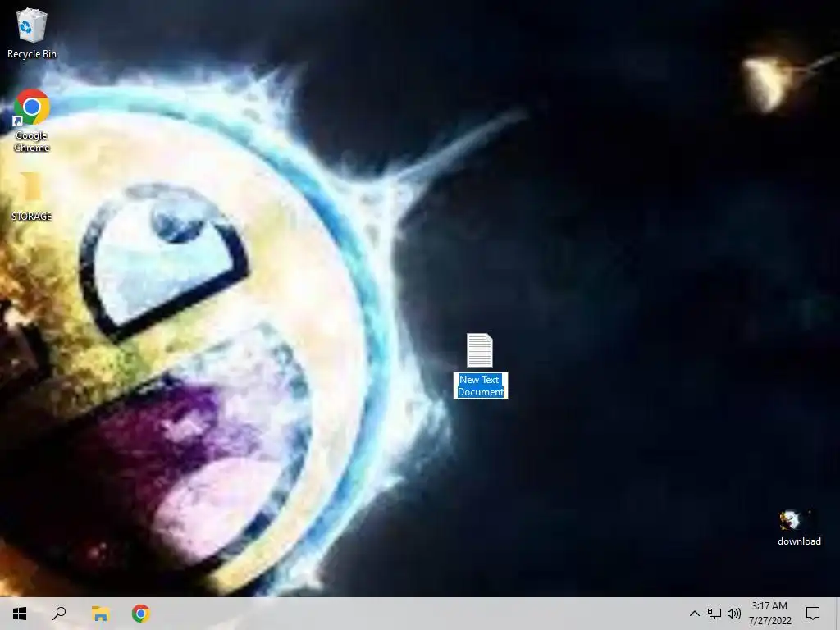Viewport: 840px width, 630px height.
Task: Click the Recycle Bin label text
Action: coord(32,54)
